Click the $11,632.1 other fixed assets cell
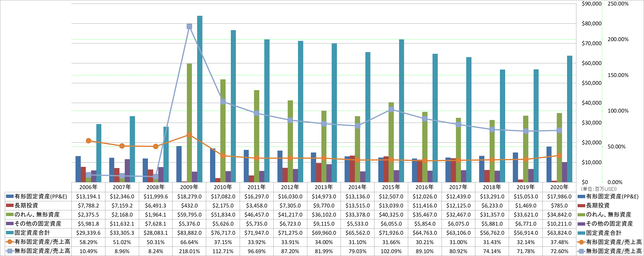 coord(122,224)
